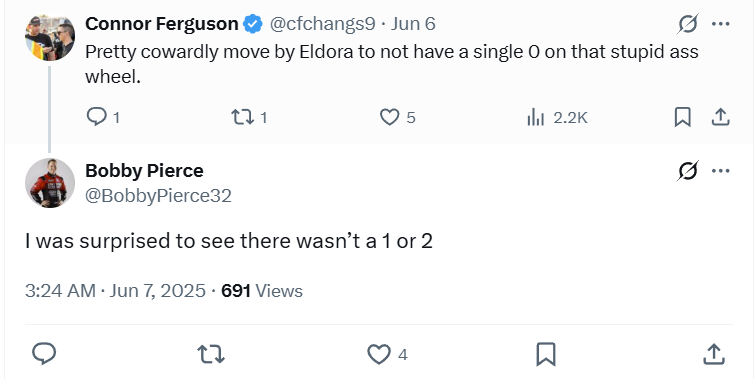The image size is (754, 379).
Task: Open more options for Connor's tweet
Action: coord(720,24)
